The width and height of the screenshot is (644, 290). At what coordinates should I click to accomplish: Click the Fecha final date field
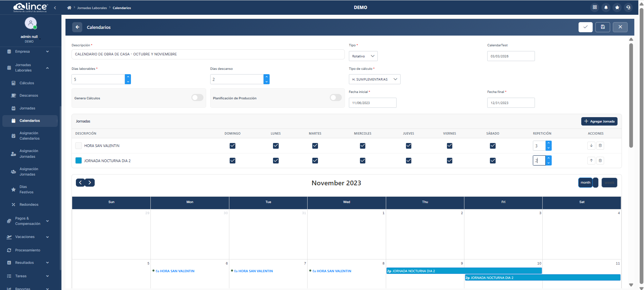511,103
